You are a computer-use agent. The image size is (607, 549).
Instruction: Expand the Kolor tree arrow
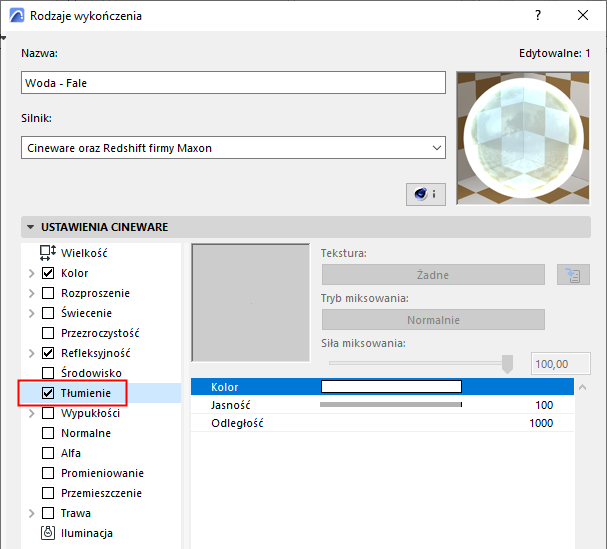31,273
